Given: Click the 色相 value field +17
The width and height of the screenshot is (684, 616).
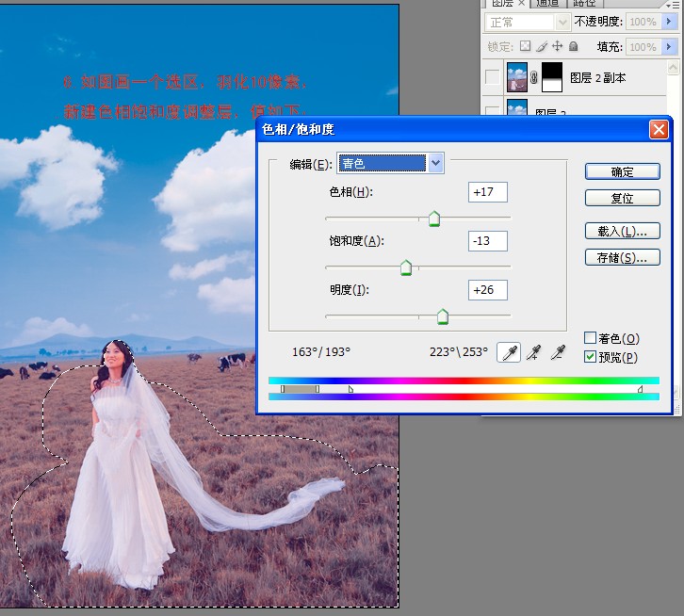Looking at the screenshot, I should [x=488, y=192].
